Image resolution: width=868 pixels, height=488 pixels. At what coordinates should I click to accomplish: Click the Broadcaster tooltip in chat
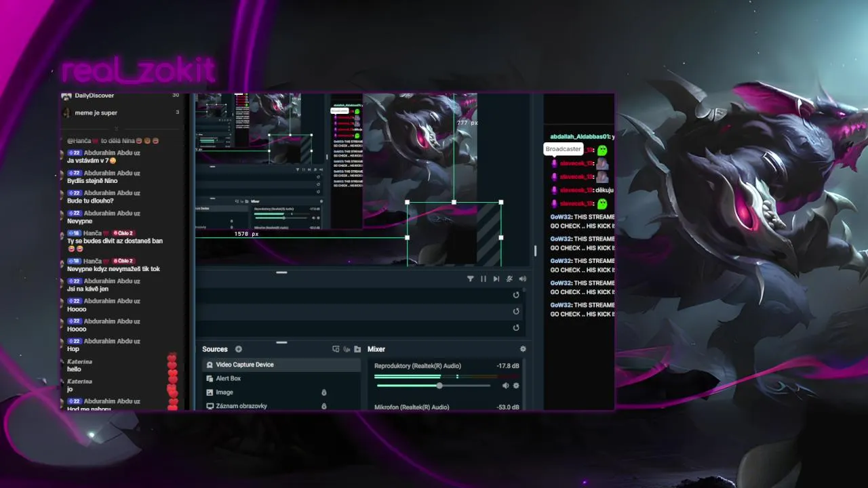pos(564,149)
